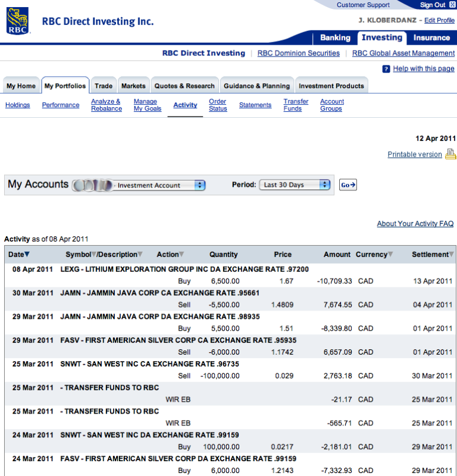Click the printer icon beside Printable version
This screenshot has width=457, height=476.
(x=450, y=154)
